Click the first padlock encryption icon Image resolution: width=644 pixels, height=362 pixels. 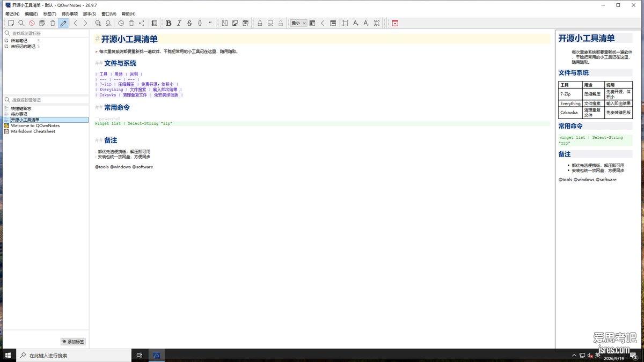click(x=260, y=23)
